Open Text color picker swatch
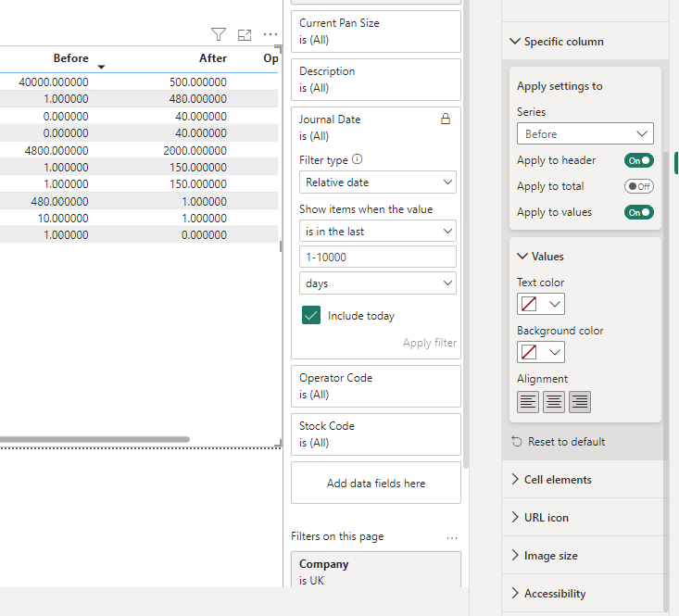 [x=541, y=304]
